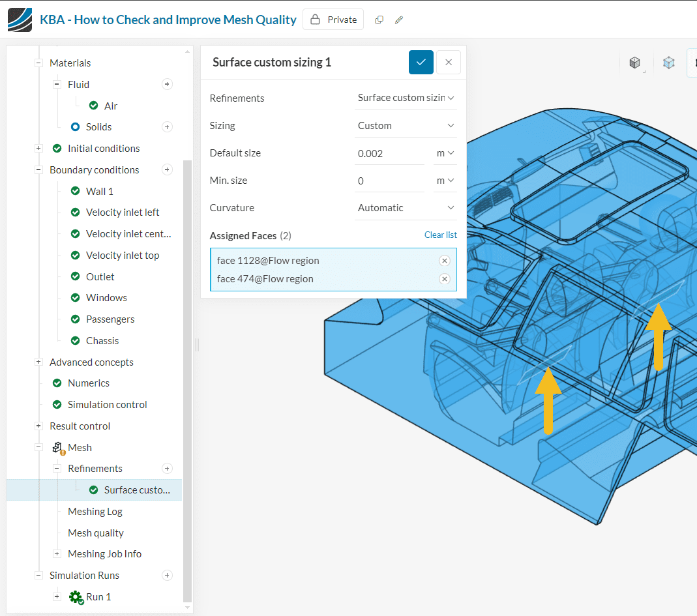Open the Meshing Log entry
This screenshot has width=697, height=616.
pyautogui.click(x=95, y=512)
